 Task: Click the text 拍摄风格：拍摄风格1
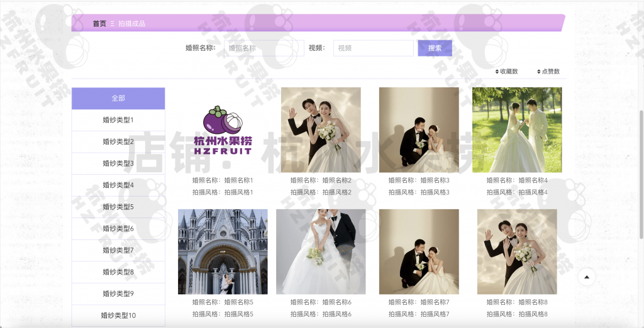[x=223, y=192]
